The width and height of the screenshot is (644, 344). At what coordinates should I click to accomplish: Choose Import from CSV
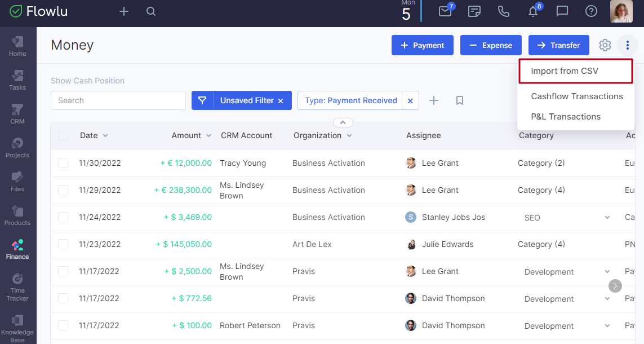click(x=575, y=71)
